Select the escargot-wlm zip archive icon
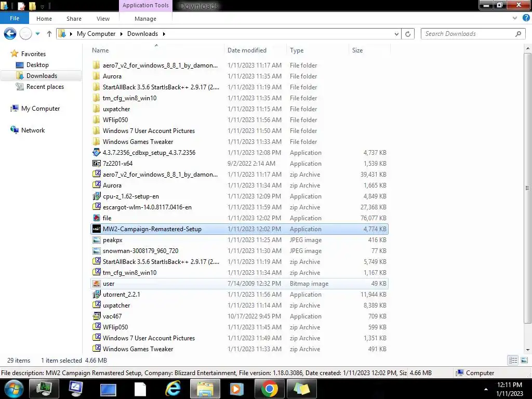 pos(96,207)
